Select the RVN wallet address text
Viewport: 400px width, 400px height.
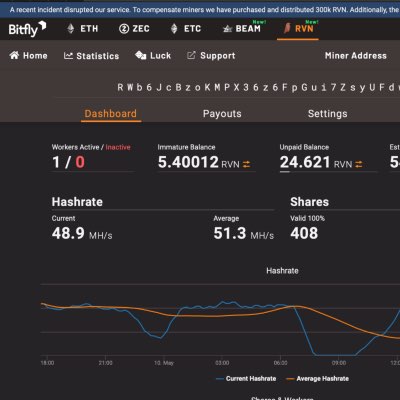click(258, 88)
